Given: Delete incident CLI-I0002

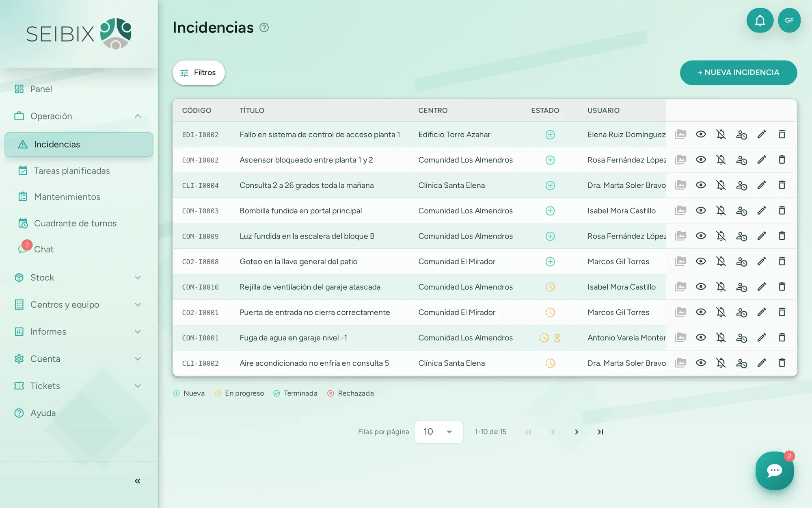Looking at the screenshot, I should click(782, 363).
